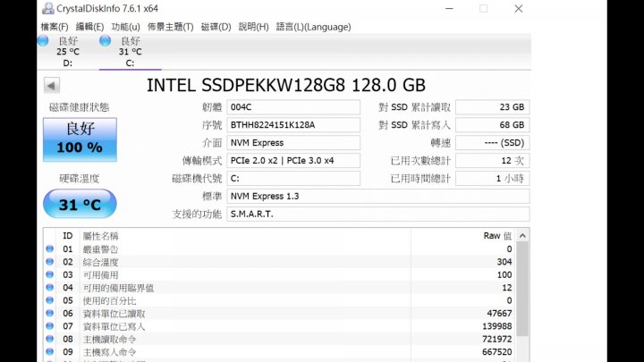
Task: Click the 31 °C temperature button
Action: (x=80, y=204)
